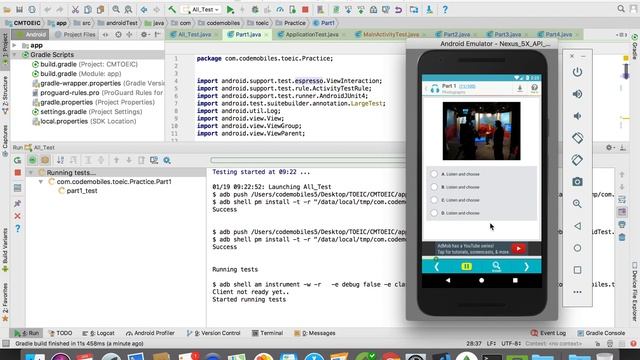
Task: Select radio option D Listen and choose
Action: 434,213
